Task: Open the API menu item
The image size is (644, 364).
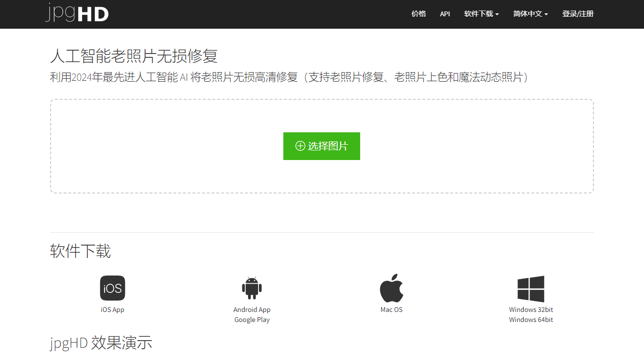Action: point(445,14)
